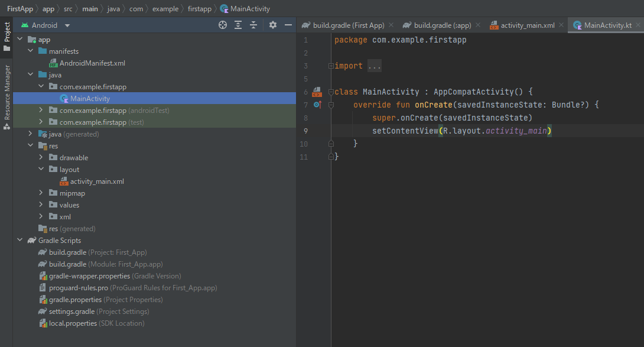
Task: Collapse the layout folder
Action: click(41, 170)
